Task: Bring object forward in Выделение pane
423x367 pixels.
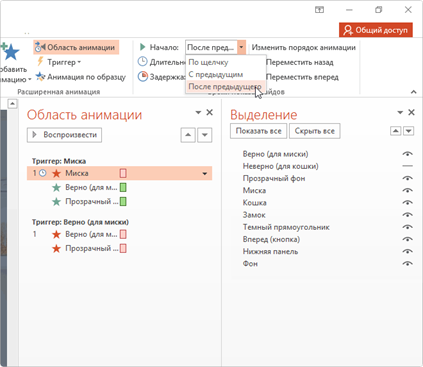Action: [396, 131]
